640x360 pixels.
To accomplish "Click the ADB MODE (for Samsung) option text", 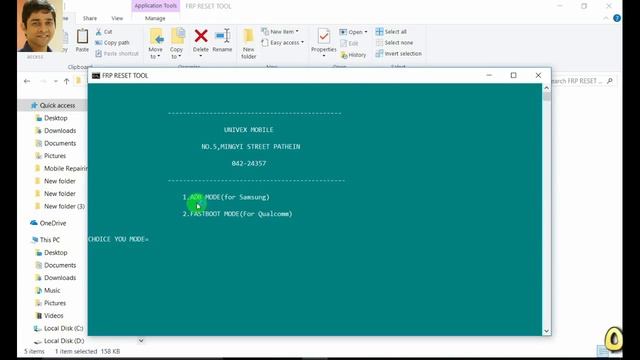I will 226,197.
